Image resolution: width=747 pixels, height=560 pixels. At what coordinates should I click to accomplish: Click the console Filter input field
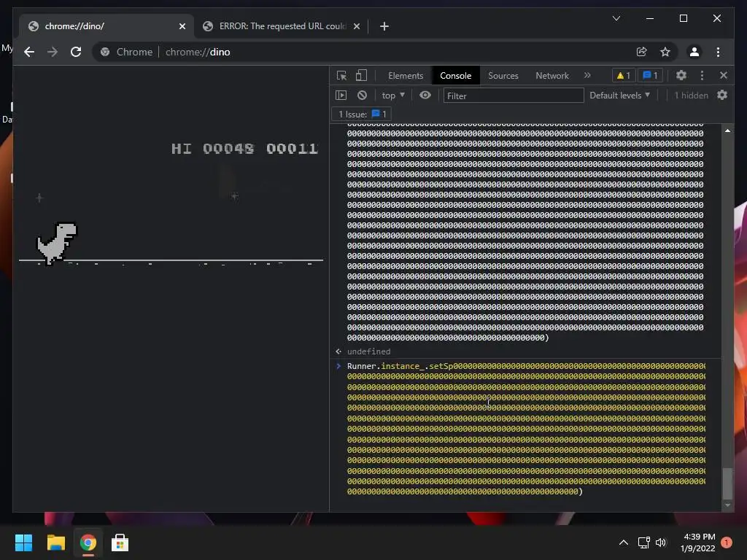pos(514,96)
